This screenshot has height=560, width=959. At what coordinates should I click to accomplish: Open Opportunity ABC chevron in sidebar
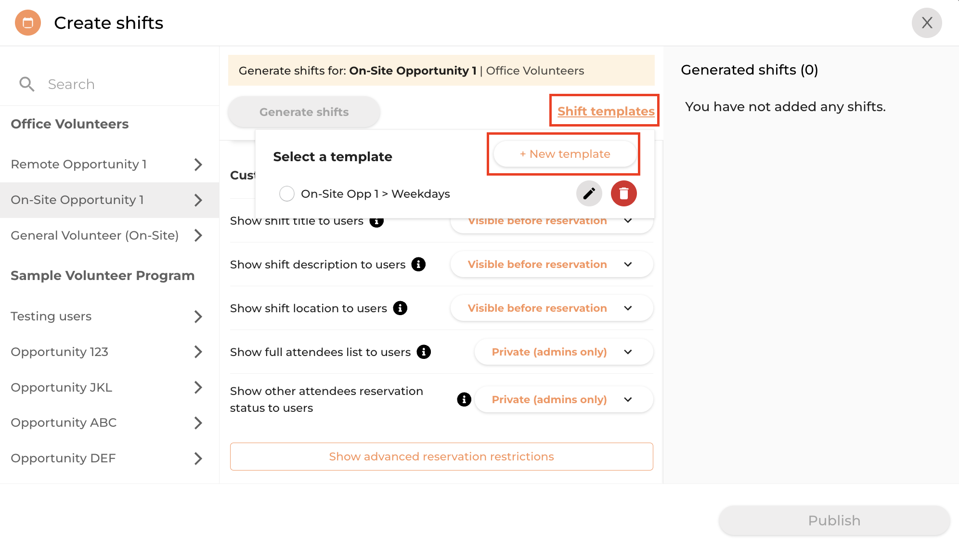pos(198,423)
